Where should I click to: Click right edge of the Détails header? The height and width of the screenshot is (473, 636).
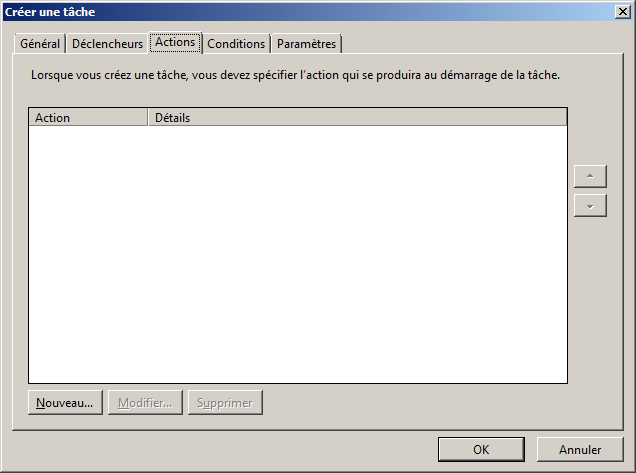click(566, 117)
